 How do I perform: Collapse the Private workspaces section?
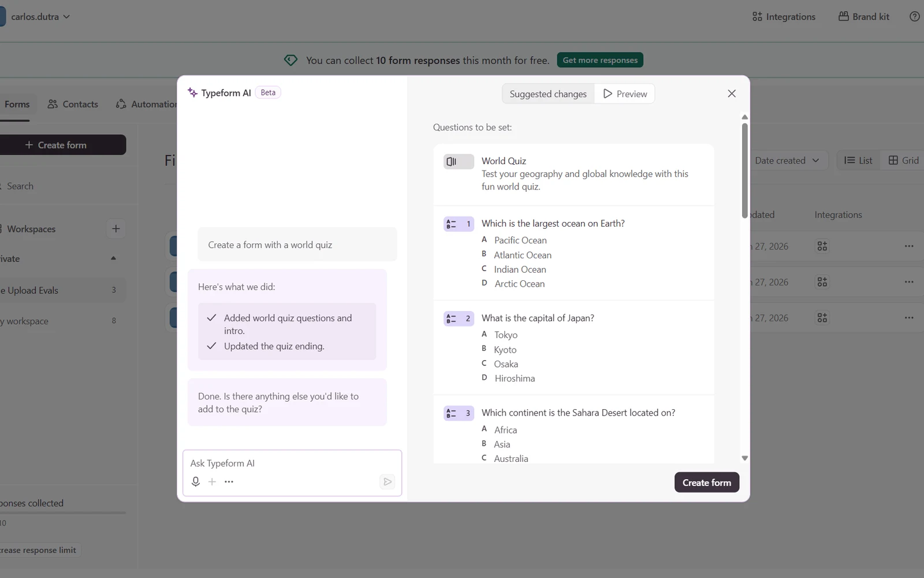113,258
